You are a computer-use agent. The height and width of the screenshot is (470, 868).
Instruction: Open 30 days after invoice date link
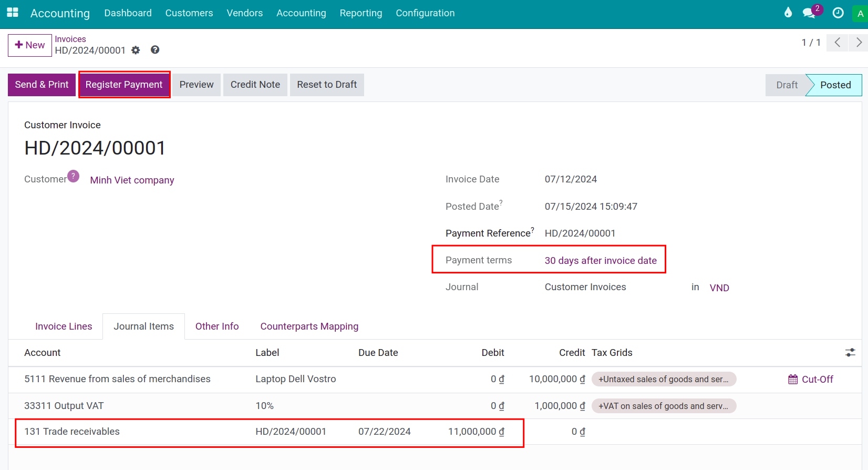pyautogui.click(x=601, y=261)
